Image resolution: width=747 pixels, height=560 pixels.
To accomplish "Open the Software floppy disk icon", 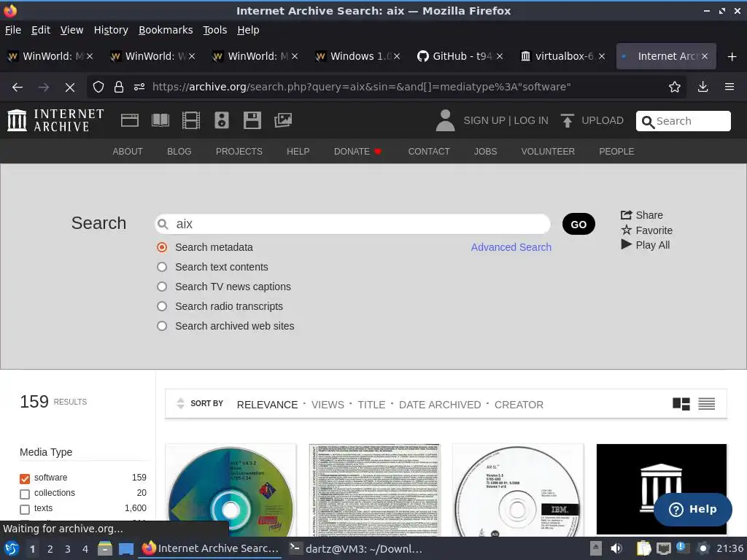I will [x=252, y=120].
